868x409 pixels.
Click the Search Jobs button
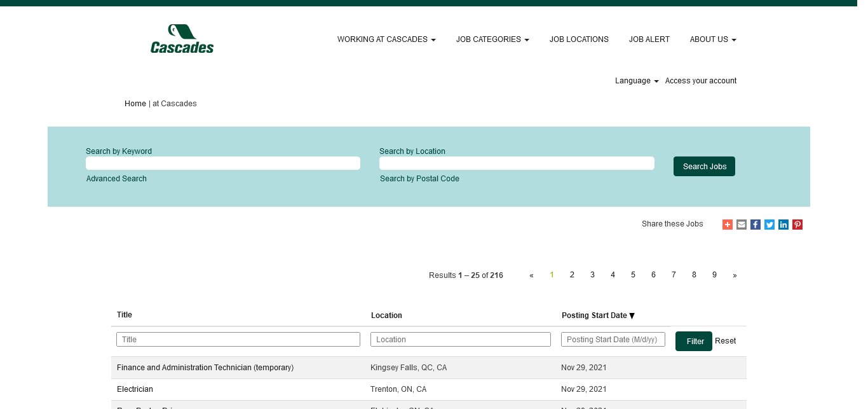pos(704,167)
